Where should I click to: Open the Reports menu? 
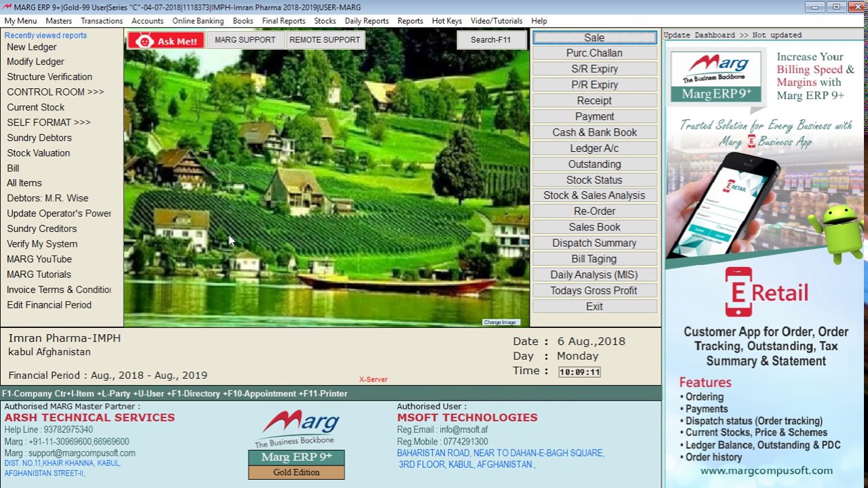[410, 21]
